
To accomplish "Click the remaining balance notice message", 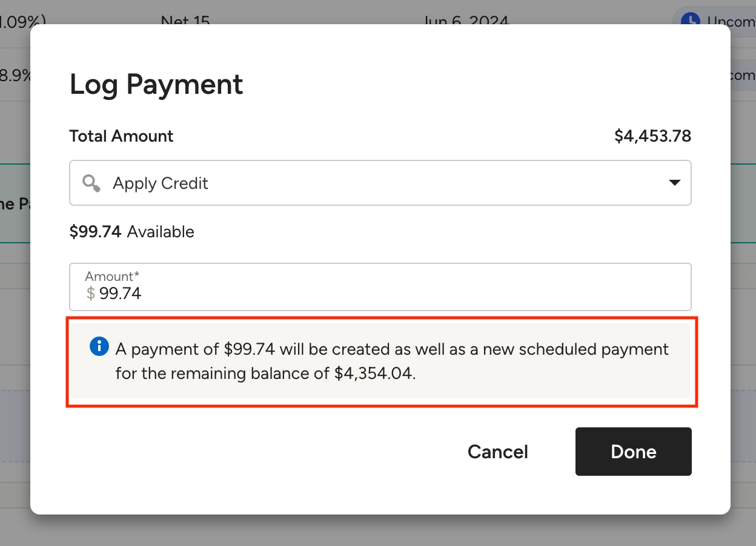I will point(393,361).
